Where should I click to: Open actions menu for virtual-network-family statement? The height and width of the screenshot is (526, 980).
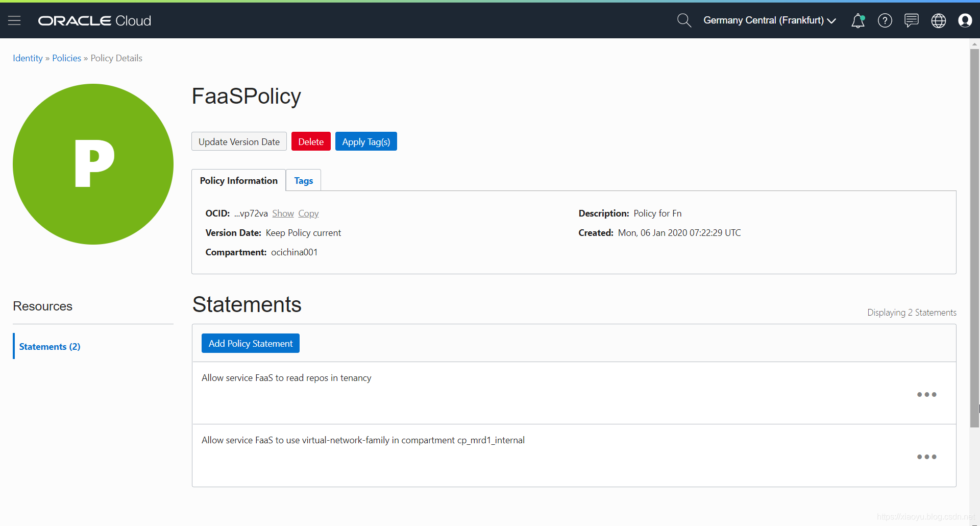[926, 457]
